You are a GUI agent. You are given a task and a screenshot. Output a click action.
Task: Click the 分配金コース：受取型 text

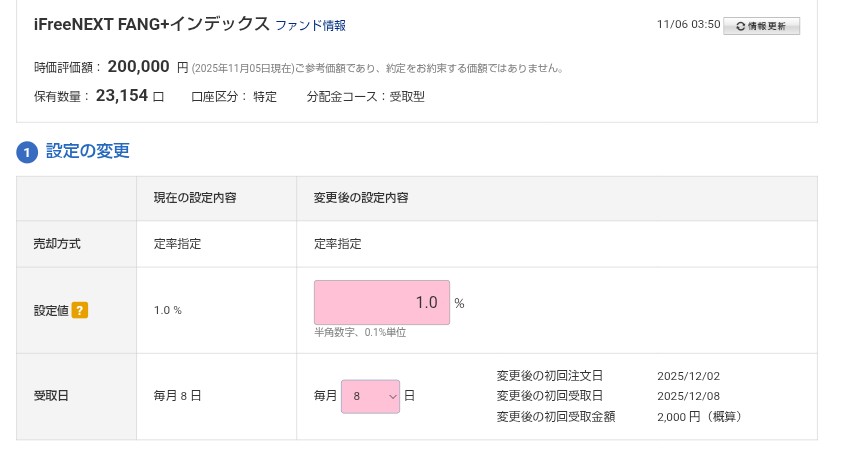click(x=366, y=97)
